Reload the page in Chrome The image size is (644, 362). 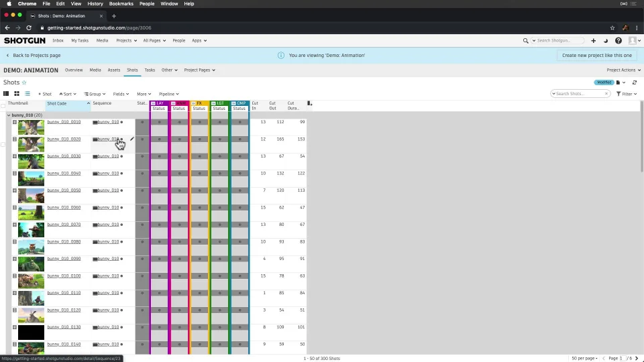pyautogui.click(x=29, y=28)
